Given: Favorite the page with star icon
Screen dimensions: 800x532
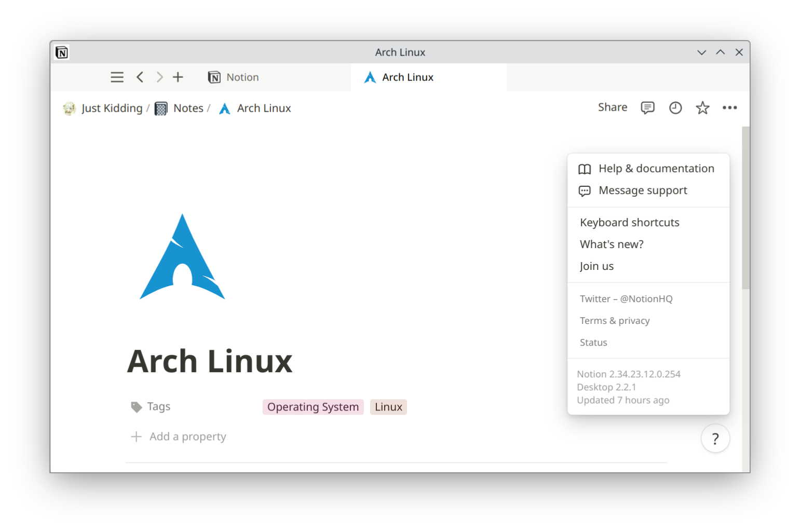Looking at the screenshot, I should [x=702, y=107].
